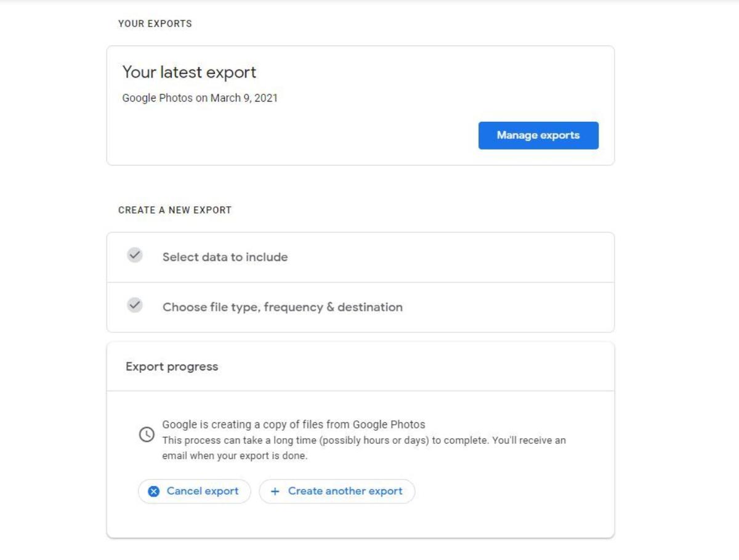Click the Manage exports button
The image size is (739, 560).
[x=538, y=135]
